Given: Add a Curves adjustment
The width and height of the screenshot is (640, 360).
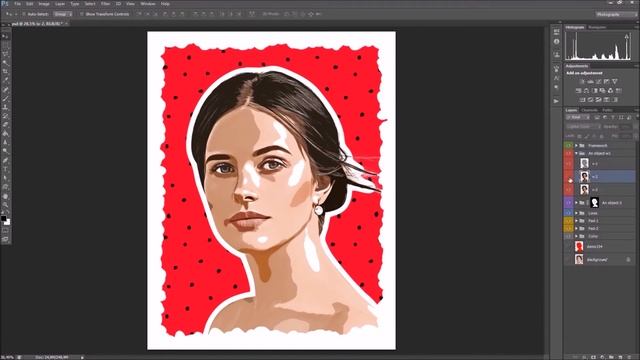Looking at the screenshot, I should click(x=599, y=82).
